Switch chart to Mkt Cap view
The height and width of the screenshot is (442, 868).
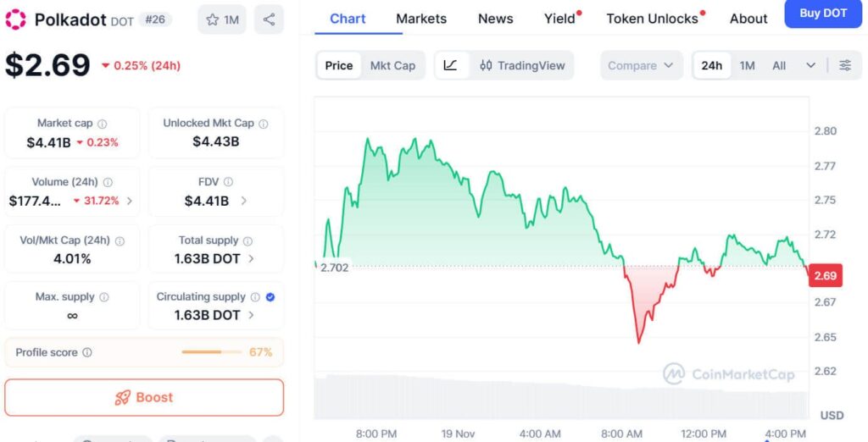pyautogui.click(x=392, y=65)
